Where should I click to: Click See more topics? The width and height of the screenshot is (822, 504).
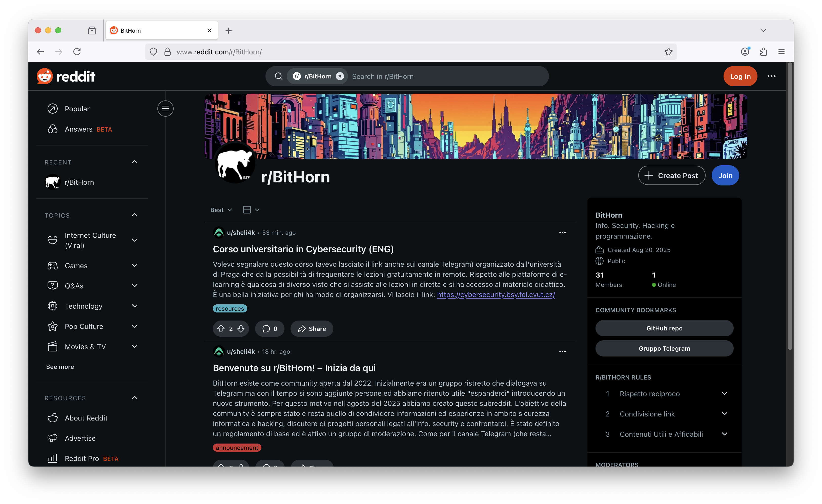click(60, 367)
